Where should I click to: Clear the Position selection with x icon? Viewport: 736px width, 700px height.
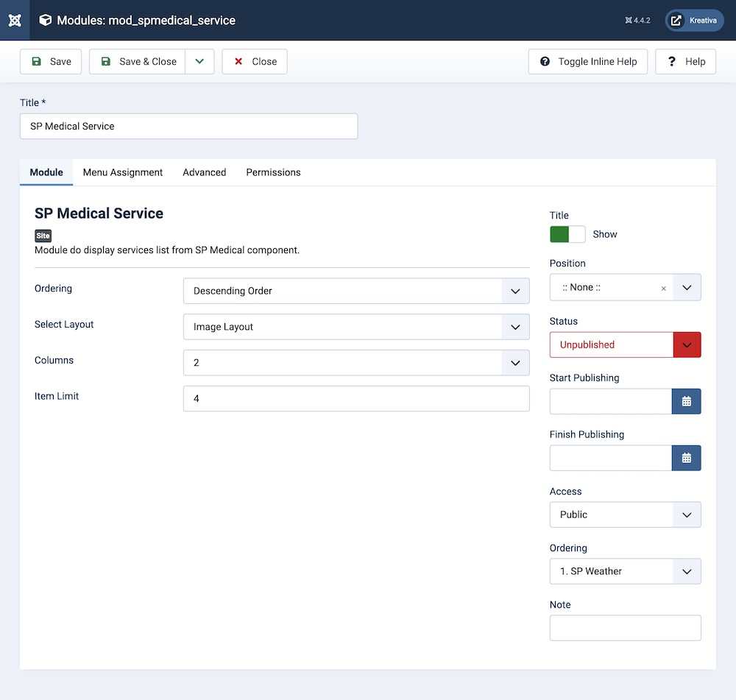click(663, 289)
